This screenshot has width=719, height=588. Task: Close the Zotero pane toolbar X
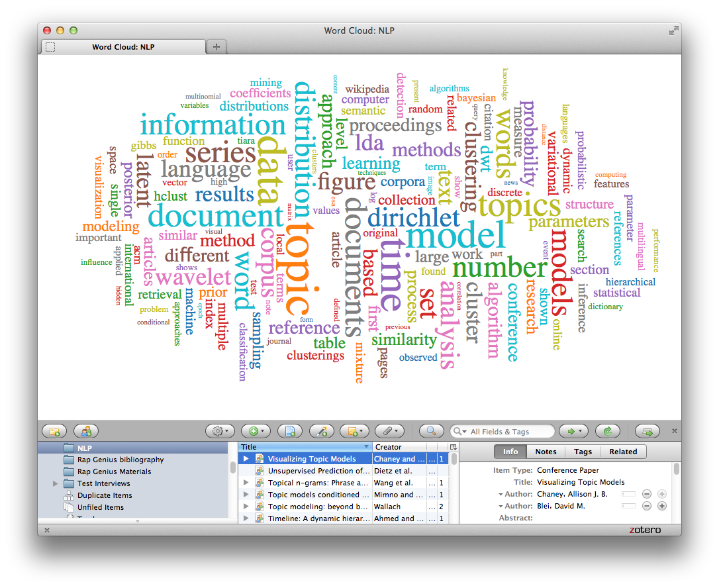click(x=675, y=431)
